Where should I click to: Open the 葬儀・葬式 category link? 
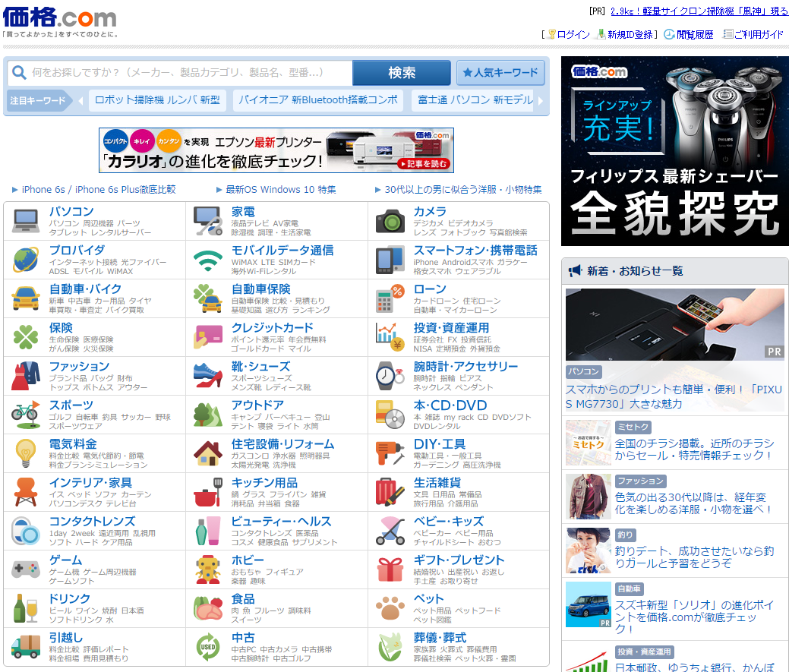tap(440, 638)
